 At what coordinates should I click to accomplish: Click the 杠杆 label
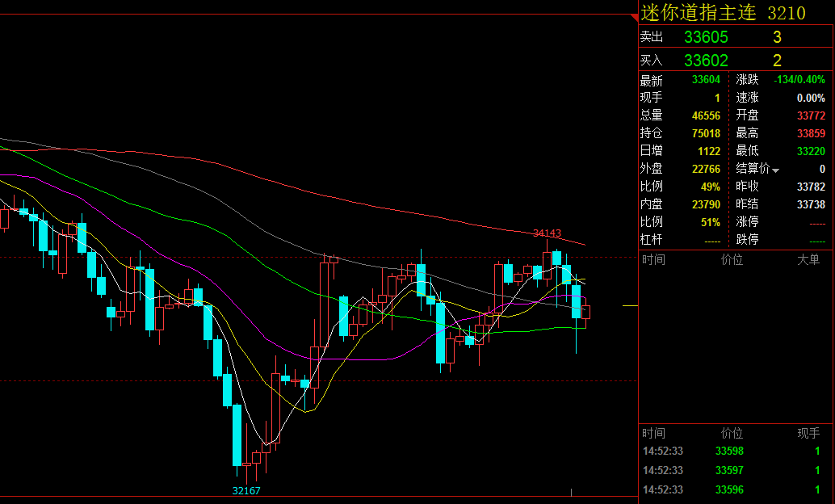pos(651,239)
